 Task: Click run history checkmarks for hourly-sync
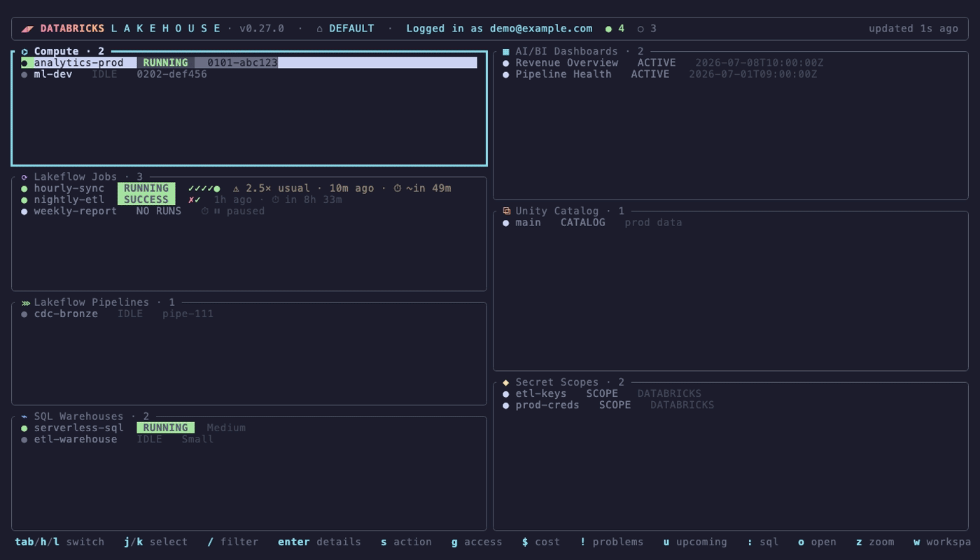(204, 188)
